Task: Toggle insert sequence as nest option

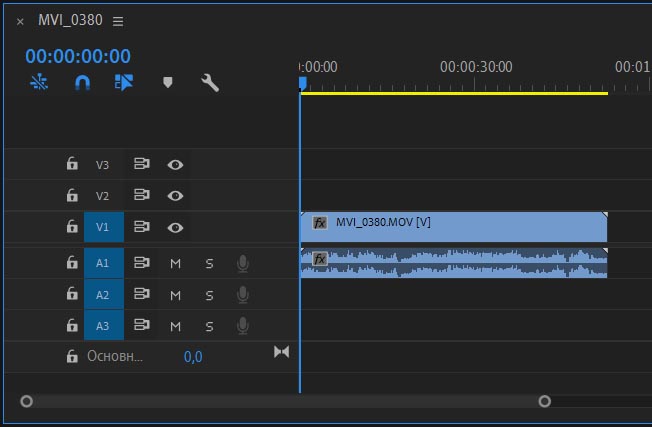Action: 39,82
